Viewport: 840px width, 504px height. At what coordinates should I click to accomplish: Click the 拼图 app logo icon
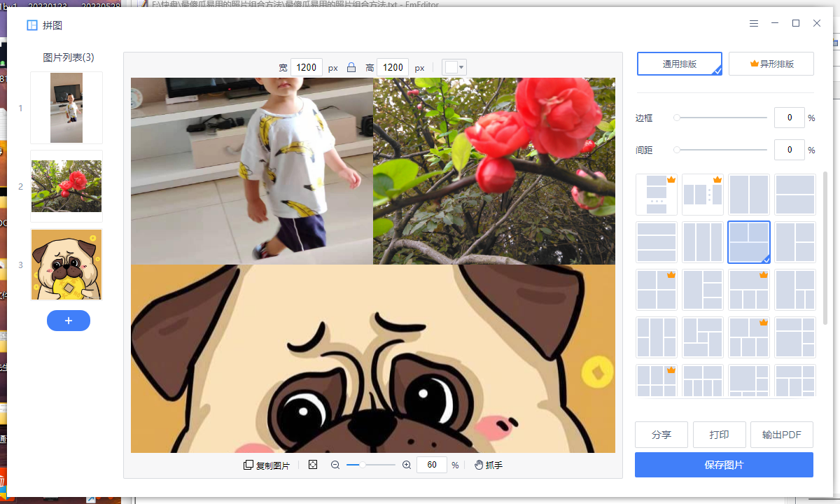coord(32,25)
